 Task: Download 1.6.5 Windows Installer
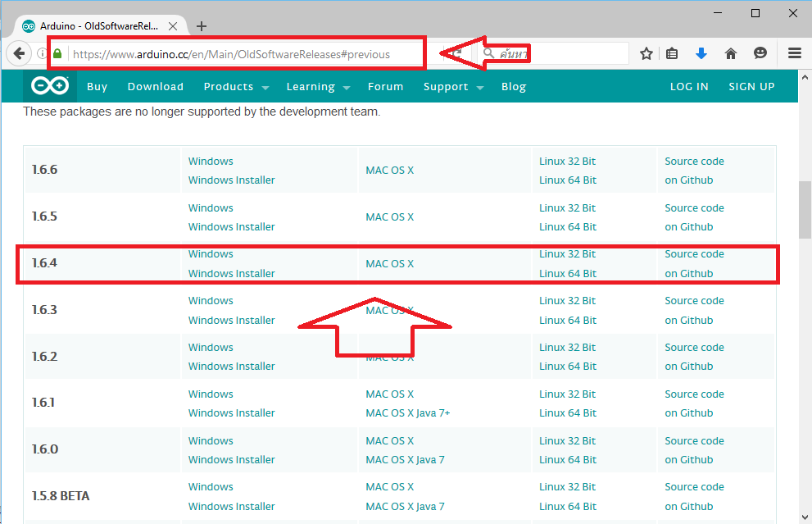click(x=232, y=226)
